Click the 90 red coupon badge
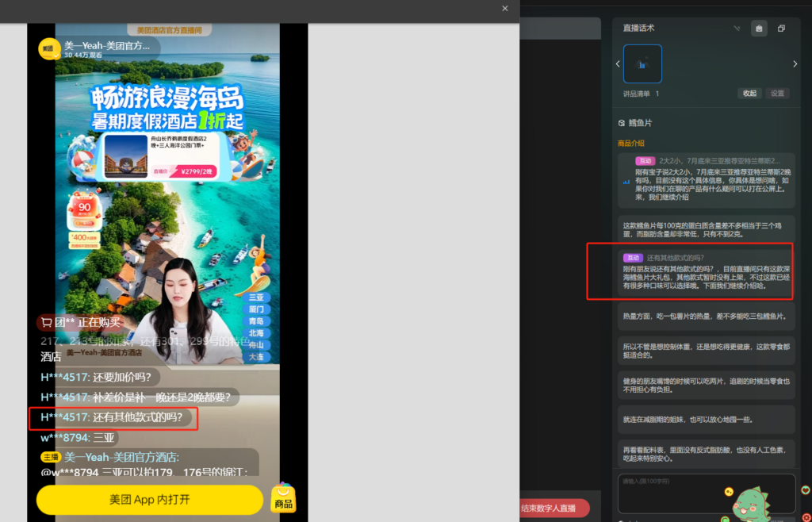Image resolution: width=812 pixels, height=522 pixels. (x=83, y=209)
